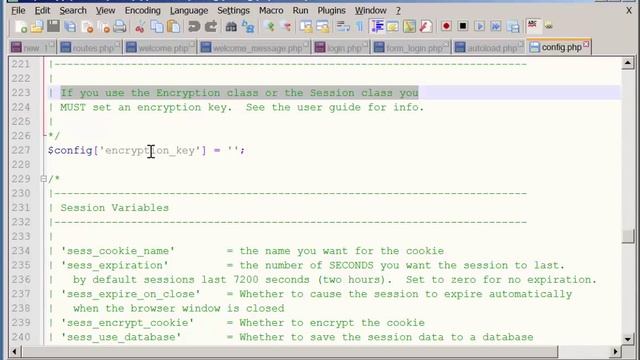Click the small icon right of ABC spell check
Screen dimensions: 640x360
click(549, 27)
